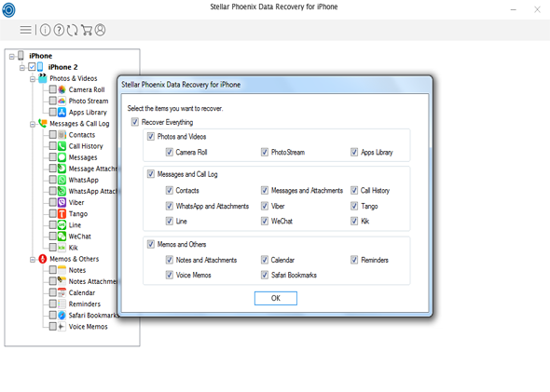Toggle Notes and Attachments dialog checkbox
Screen dimensions: 550x392
pyautogui.click(x=170, y=260)
